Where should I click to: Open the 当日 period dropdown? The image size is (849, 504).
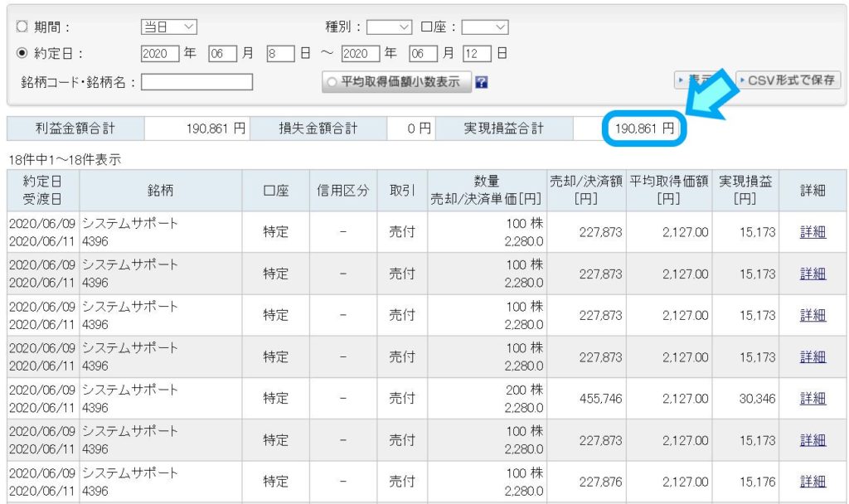coord(169,27)
